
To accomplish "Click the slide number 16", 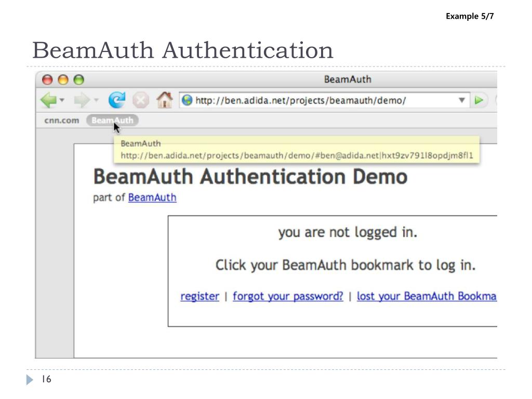I will (46, 379).
